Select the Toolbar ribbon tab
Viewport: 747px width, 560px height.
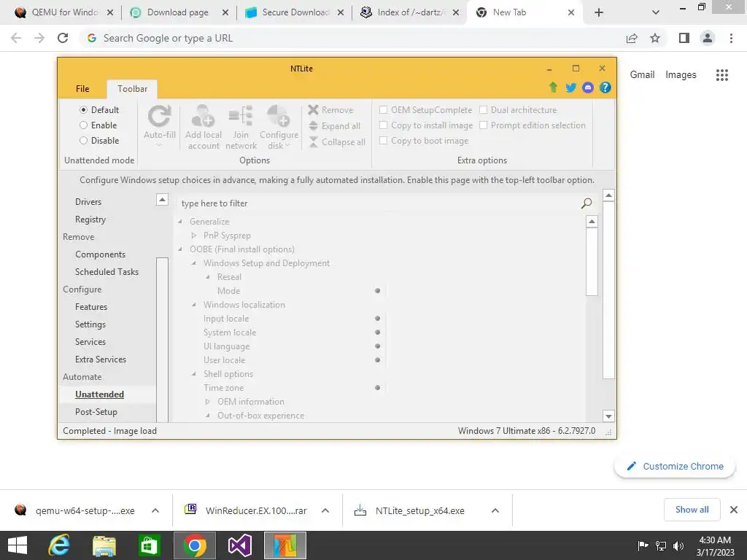coord(133,88)
